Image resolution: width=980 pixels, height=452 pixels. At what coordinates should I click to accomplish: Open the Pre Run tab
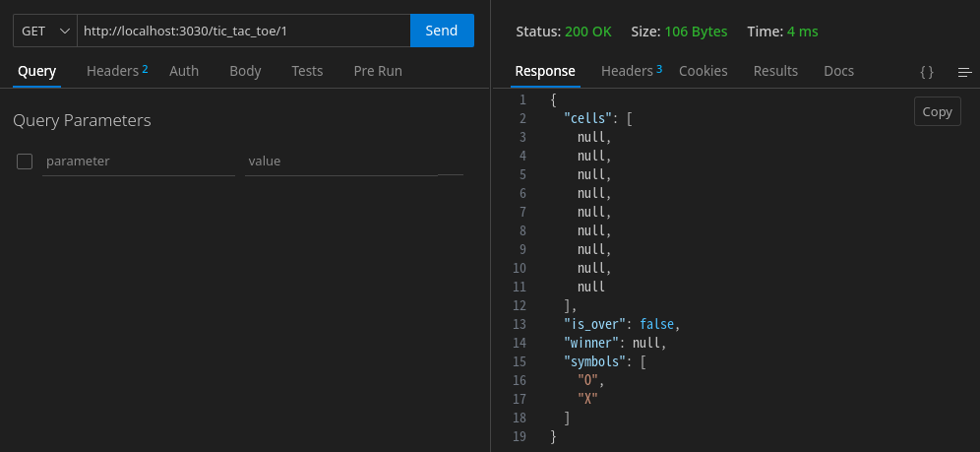378,71
